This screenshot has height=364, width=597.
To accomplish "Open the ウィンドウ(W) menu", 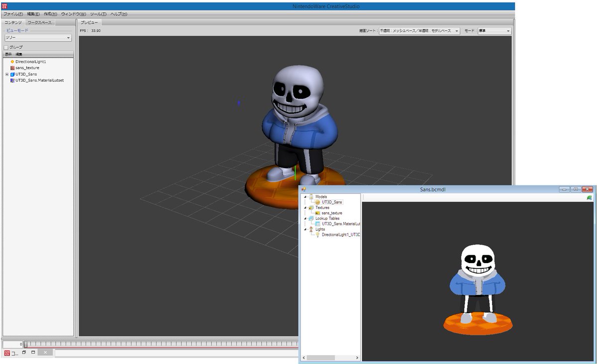I will pyautogui.click(x=74, y=14).
